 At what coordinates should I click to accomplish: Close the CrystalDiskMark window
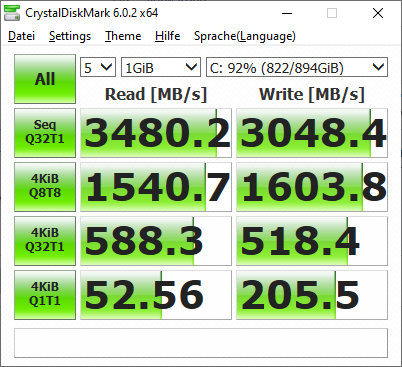point(378,13)
